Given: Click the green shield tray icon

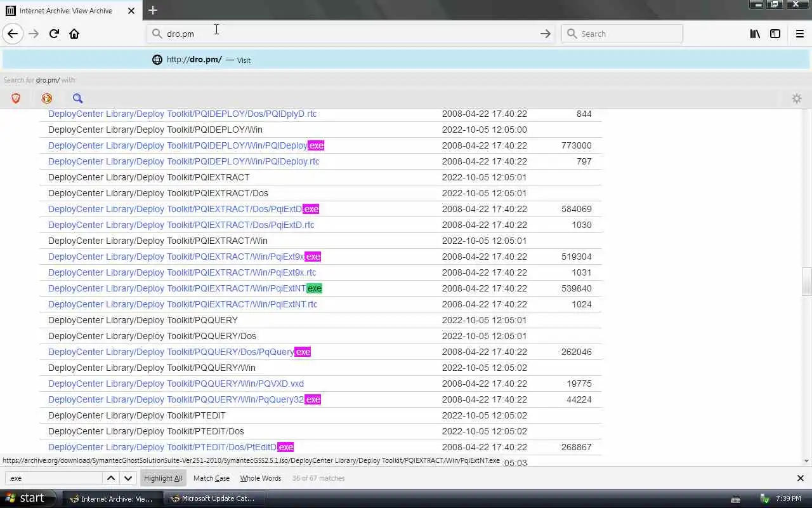Looking at the screenshot, I should click(x=764, y=499).
